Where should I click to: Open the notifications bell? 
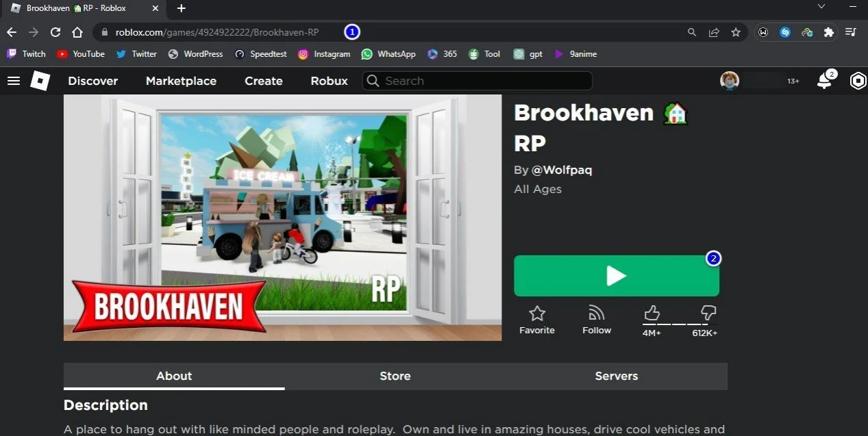pyautogui.click(x=824, y=81)
